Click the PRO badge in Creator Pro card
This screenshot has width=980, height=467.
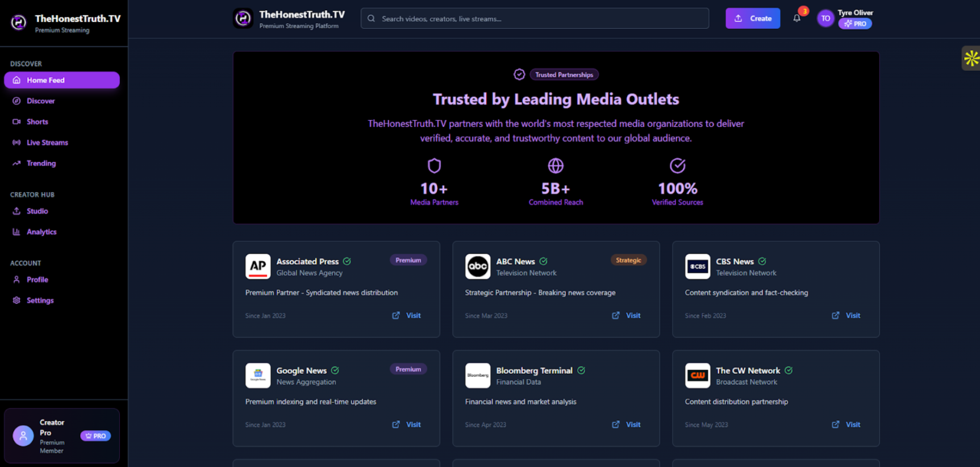click(95, 436)
